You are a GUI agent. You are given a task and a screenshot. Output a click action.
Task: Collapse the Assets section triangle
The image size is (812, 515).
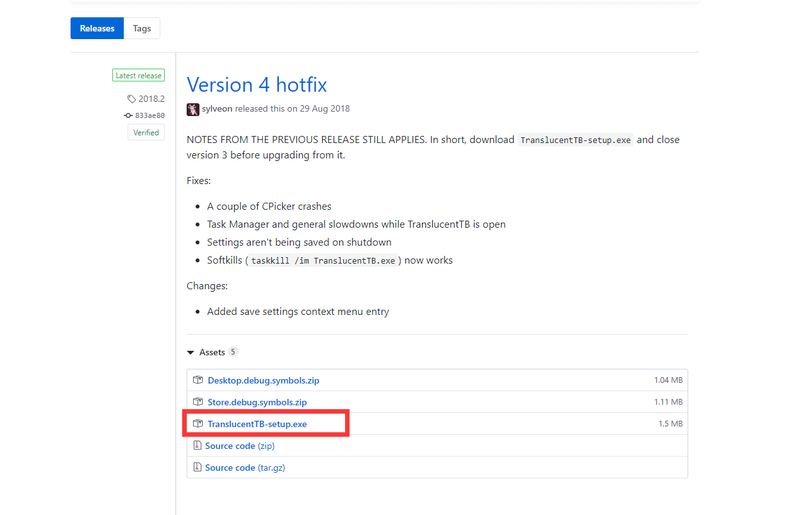(x=190, y=353)
